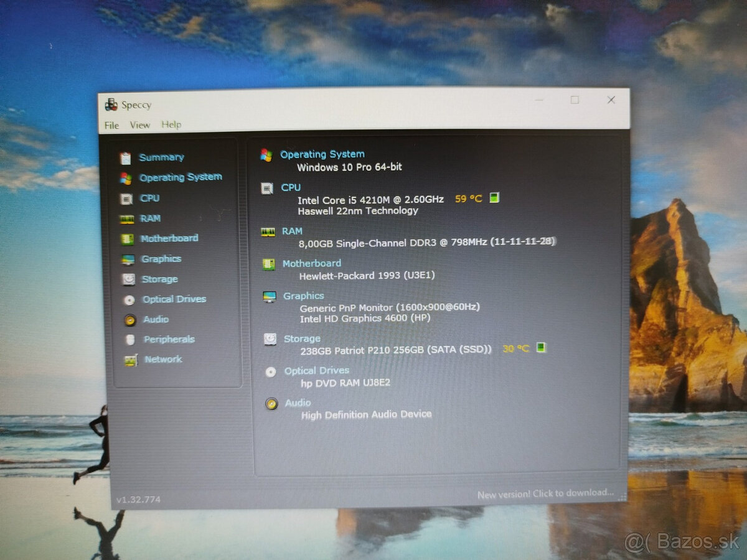Click the Speccy logo in the title bar
This screenshot has width=747, height=560.
click(x=113, y=104)
